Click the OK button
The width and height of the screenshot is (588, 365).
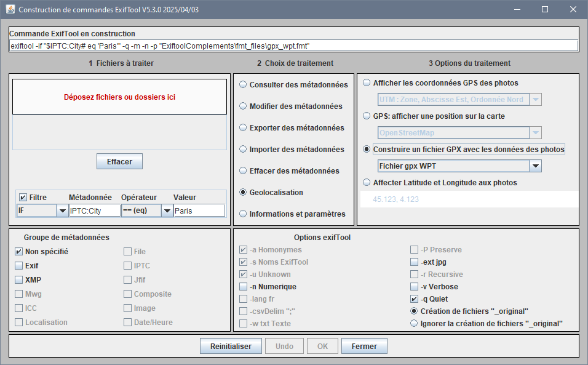(x=322, y=347)
